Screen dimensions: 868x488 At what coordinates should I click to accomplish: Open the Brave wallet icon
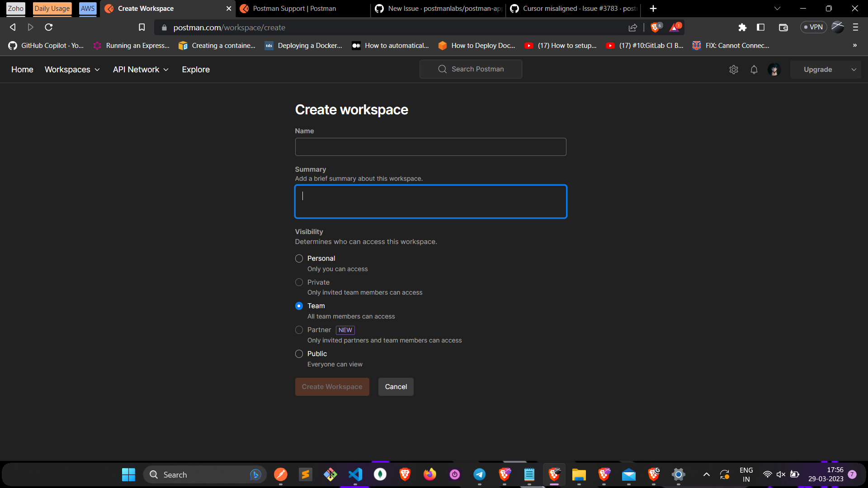(x=783, y=28)
